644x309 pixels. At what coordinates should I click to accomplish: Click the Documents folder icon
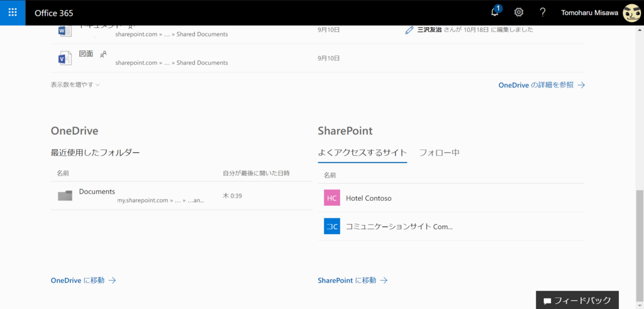click(x=65, y=196)
